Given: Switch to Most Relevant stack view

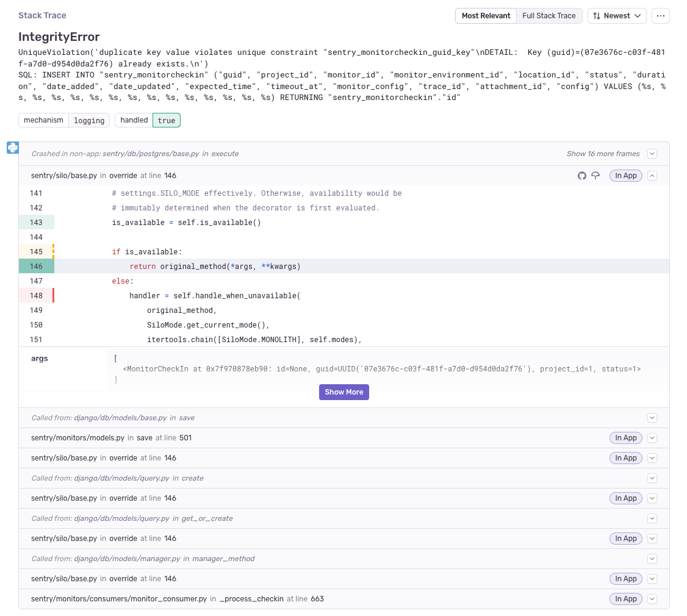Looking at the screenshot, I should point(486,16).
